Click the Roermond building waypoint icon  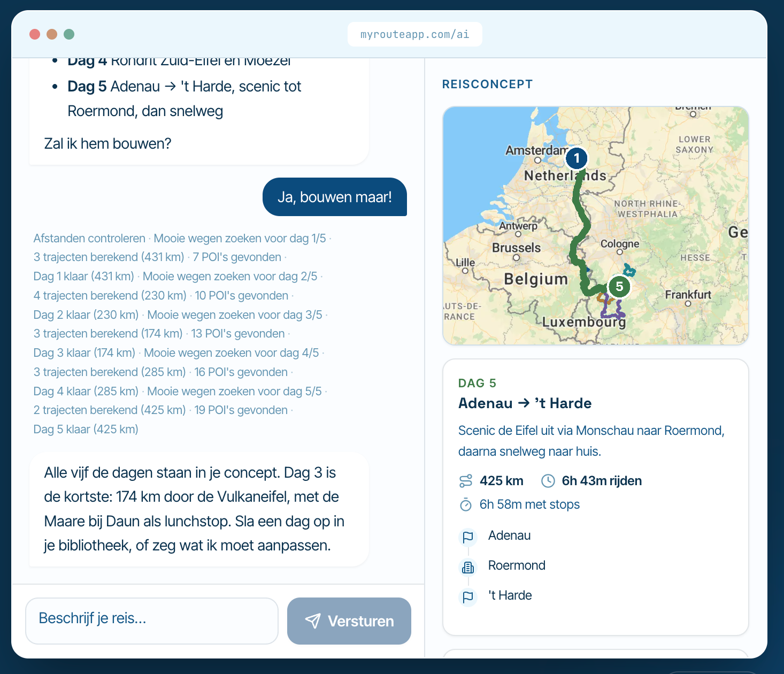point(468,567)
